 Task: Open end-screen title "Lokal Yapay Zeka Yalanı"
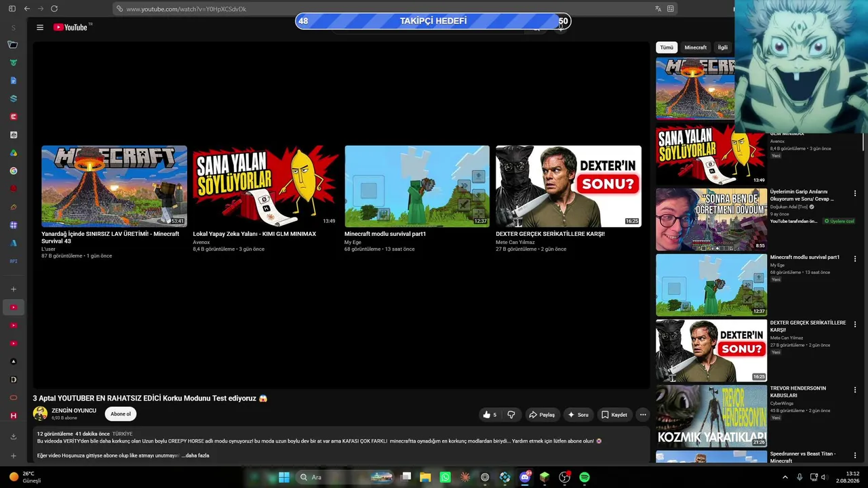pyautogui.click(x=254, y=234)
